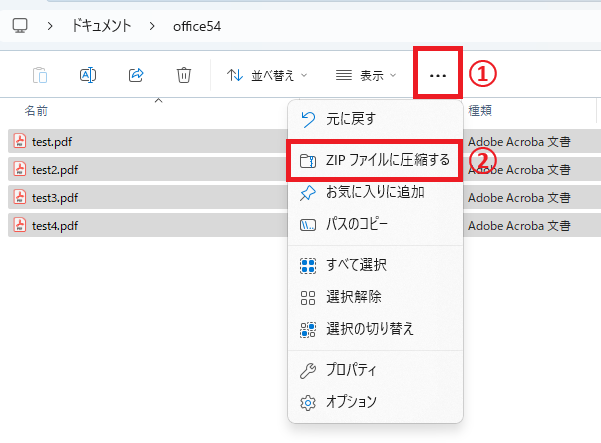
Task: Choose 選択の切り替え menu item
Action: point(375,329)
